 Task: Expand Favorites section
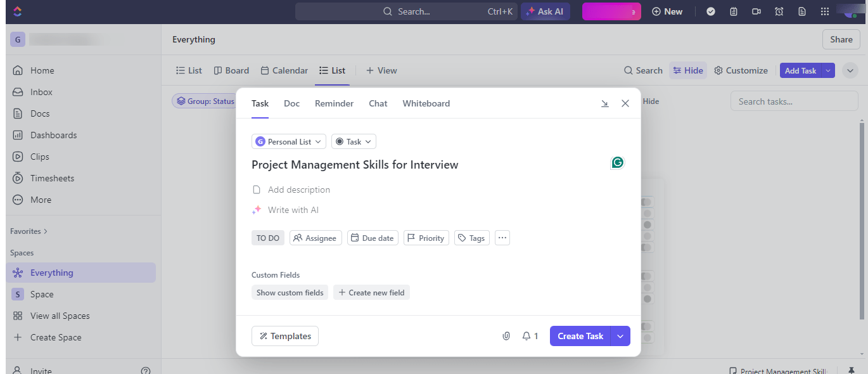tap(29, 231)
